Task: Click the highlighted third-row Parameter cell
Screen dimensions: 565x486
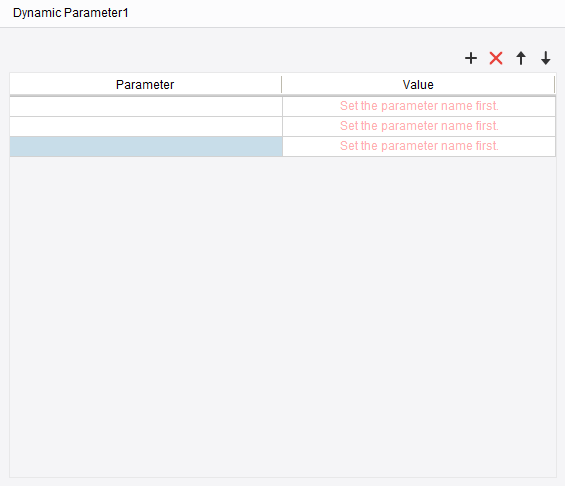Action: click(146, 146)
